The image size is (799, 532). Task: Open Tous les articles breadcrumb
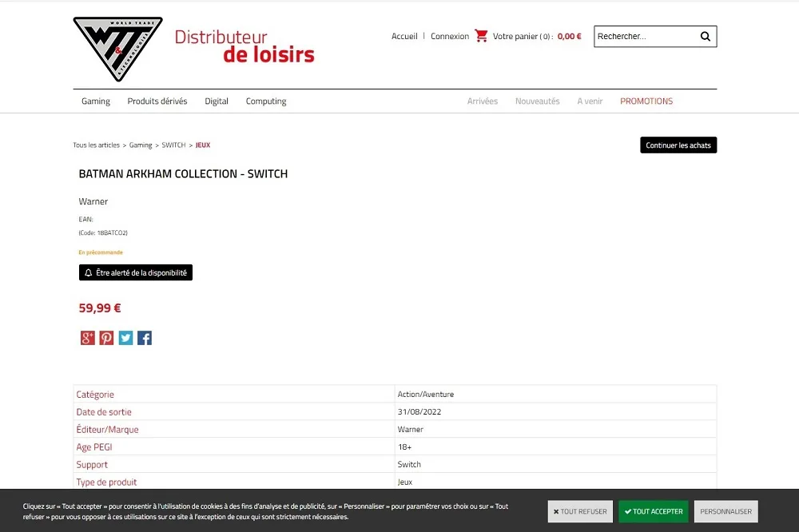point(97,145)
